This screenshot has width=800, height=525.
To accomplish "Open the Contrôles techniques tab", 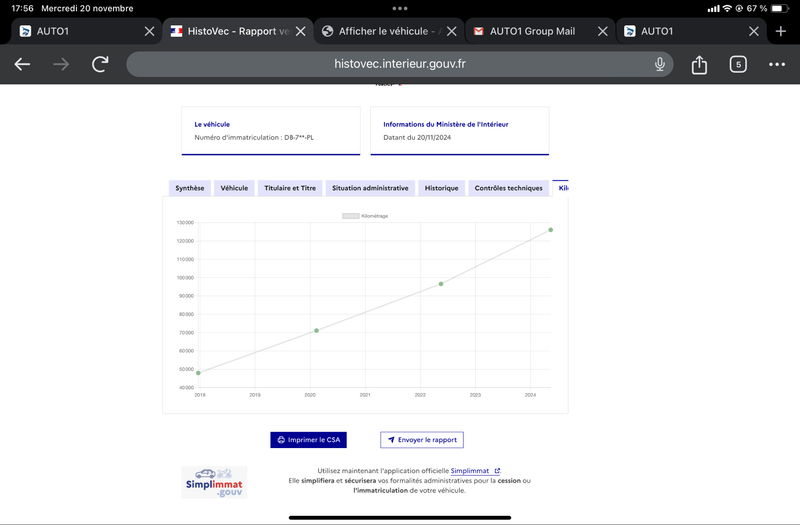I will 508,188.
